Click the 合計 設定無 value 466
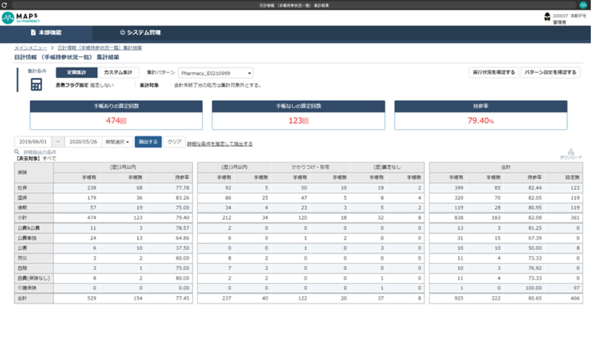Viewport: 595px width, 364px height. coord(574,298)
